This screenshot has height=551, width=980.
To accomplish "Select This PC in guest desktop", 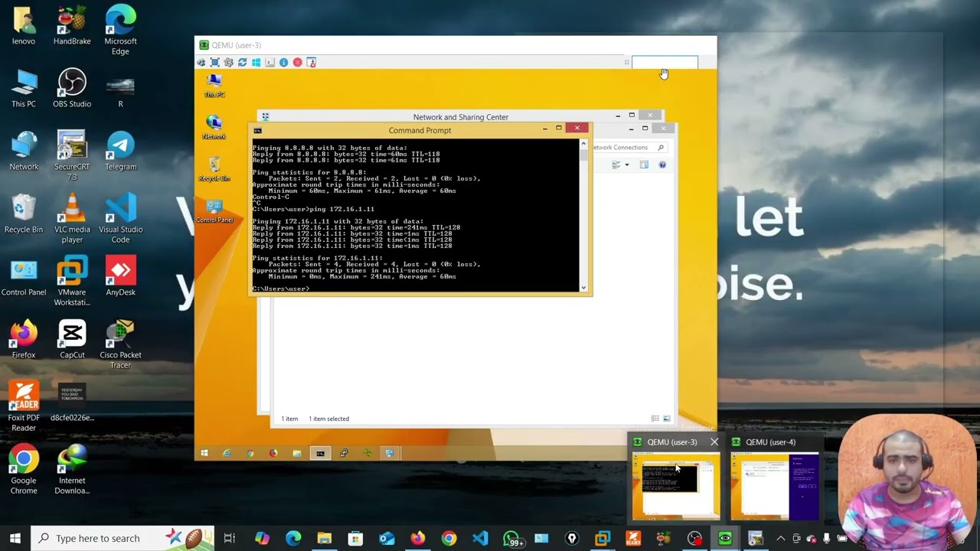I will [x=214, y=85].
